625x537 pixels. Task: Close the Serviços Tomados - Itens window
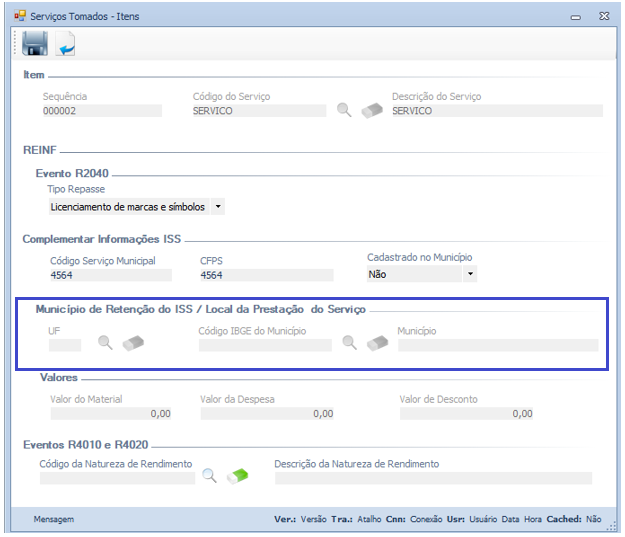tap(604, 16)
